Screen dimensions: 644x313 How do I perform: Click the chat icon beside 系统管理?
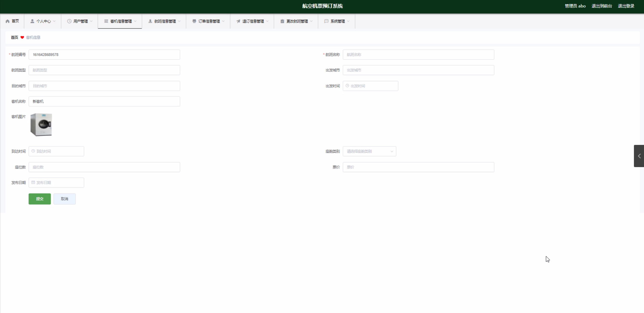tap(326, 21)
